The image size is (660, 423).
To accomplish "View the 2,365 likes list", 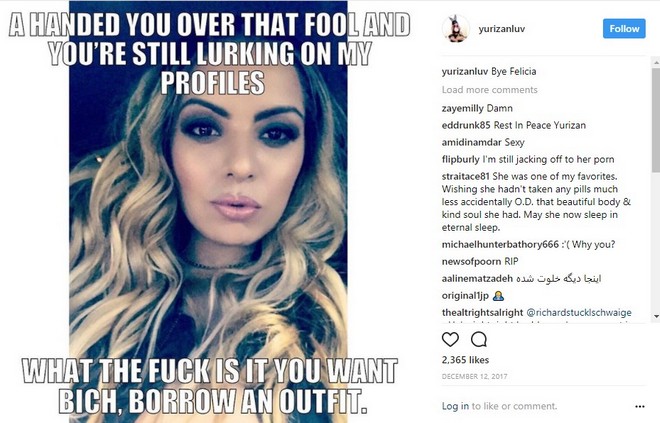I will click(465, 360).
